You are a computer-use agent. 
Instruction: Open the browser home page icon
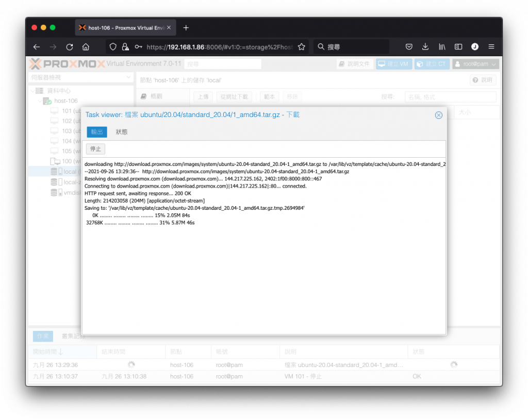click(x=86, y=47)
